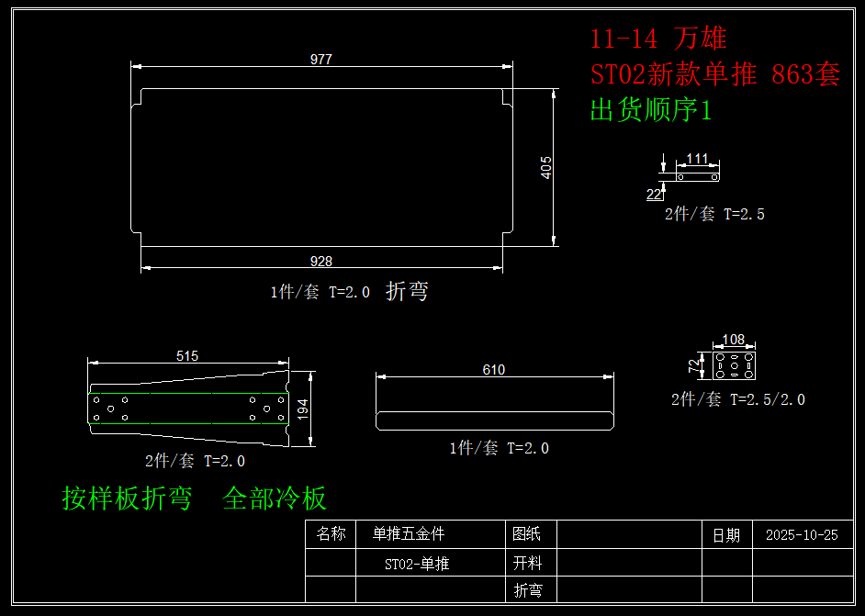This screenshot has width=865, height=616.
Task: Select the green '全部冷板' note
Action: coord(275,498)
